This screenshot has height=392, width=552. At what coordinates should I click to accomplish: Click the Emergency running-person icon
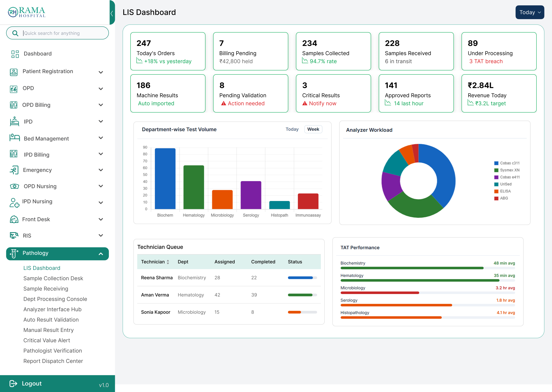pos(14,170)
